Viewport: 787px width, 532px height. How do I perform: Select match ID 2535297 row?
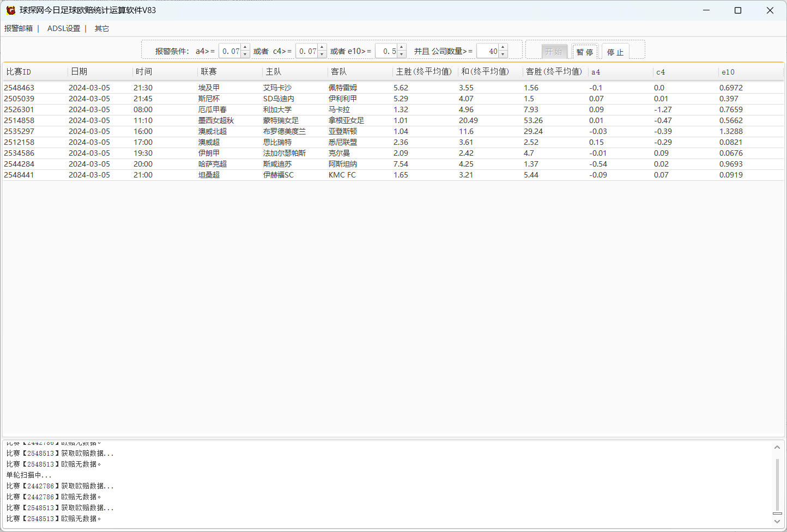point(393,131)
